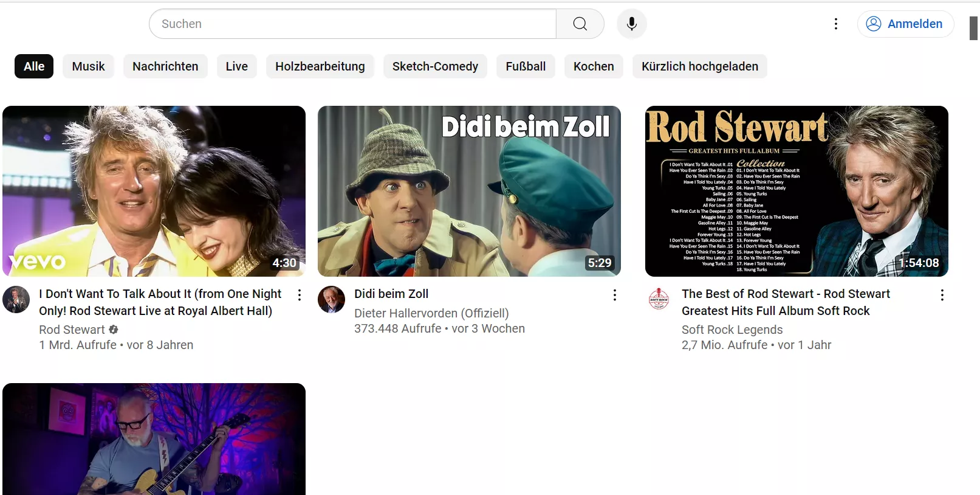Click the magnifying glass search button
Viewport: 980px width, 495px height.
pyautogui.click(x=580, y=24)
